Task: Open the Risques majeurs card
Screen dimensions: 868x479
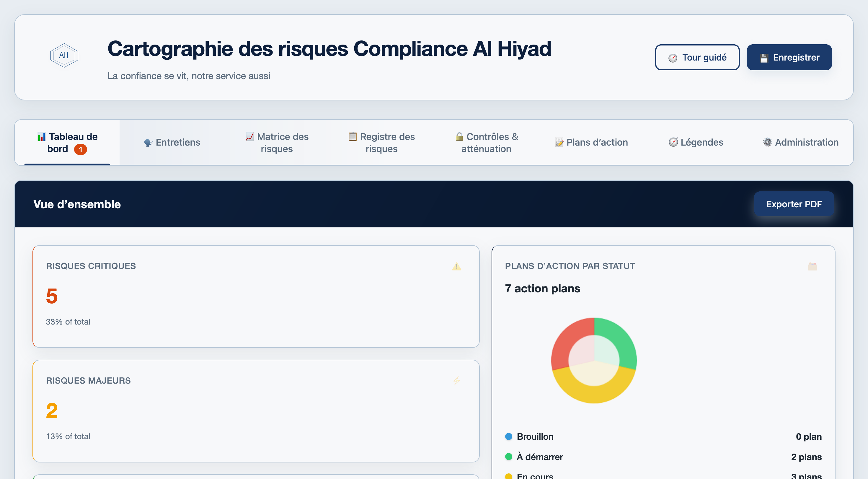Action: tap(256, 411)
